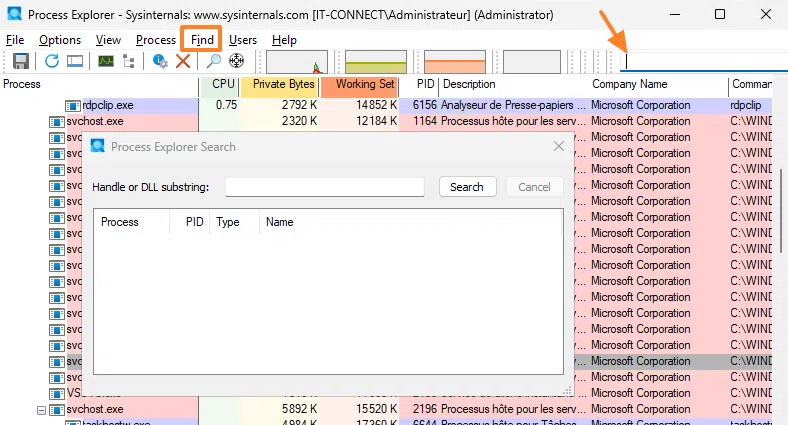Close the Process Explorer Search dialog
This screenshot has height=425, width=788.
559,146
